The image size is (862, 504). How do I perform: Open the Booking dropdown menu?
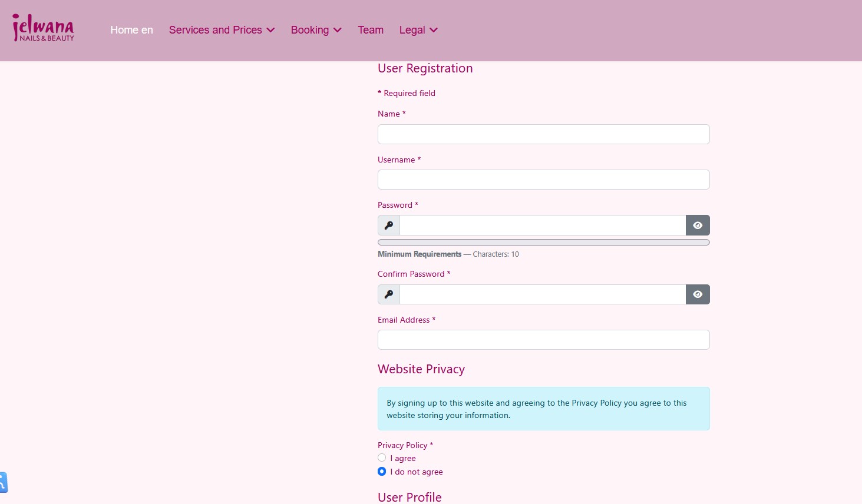(x=316, y=30)
